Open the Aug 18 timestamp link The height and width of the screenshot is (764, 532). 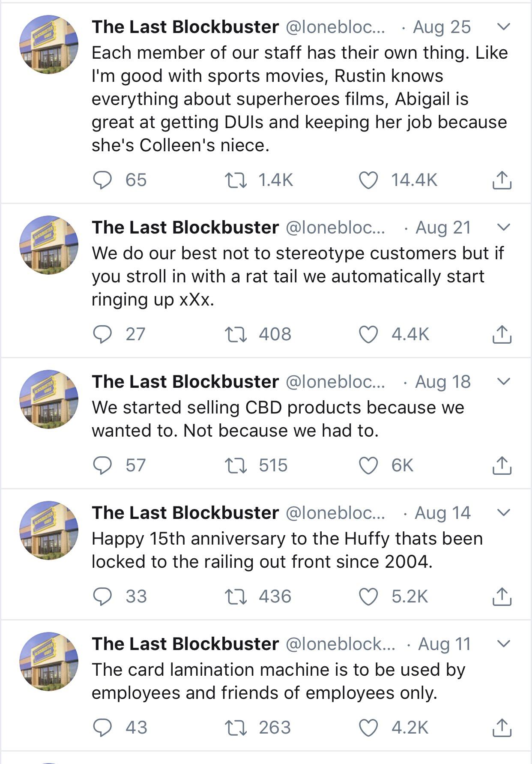click(443, 381)
